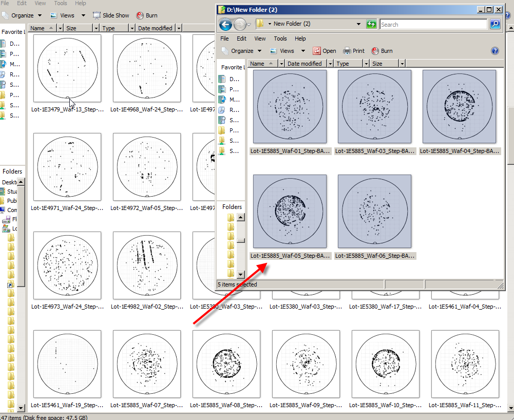This screenshot has height=420, width=514.
Task: Click Burn in the front window toolbar
Action: click(382, 51)
